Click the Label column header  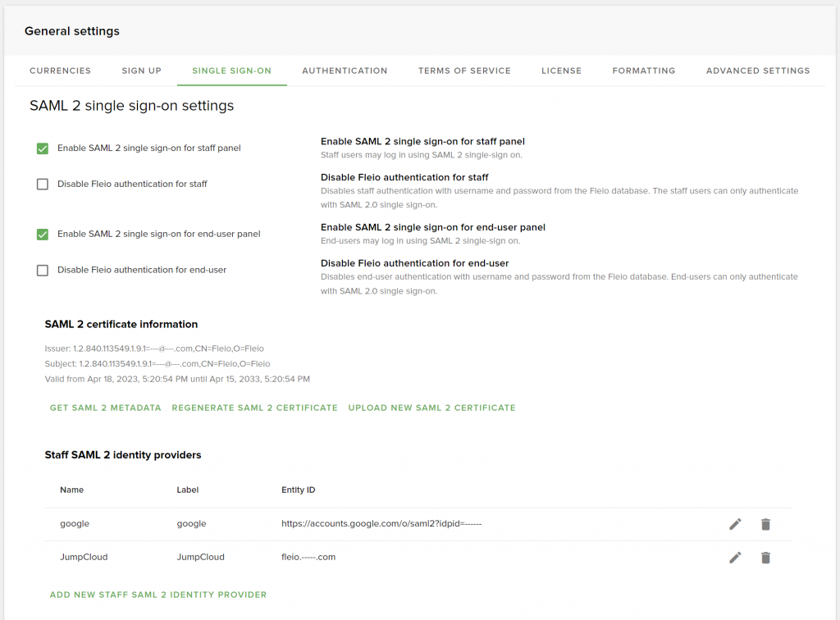[x=188, y=490]
